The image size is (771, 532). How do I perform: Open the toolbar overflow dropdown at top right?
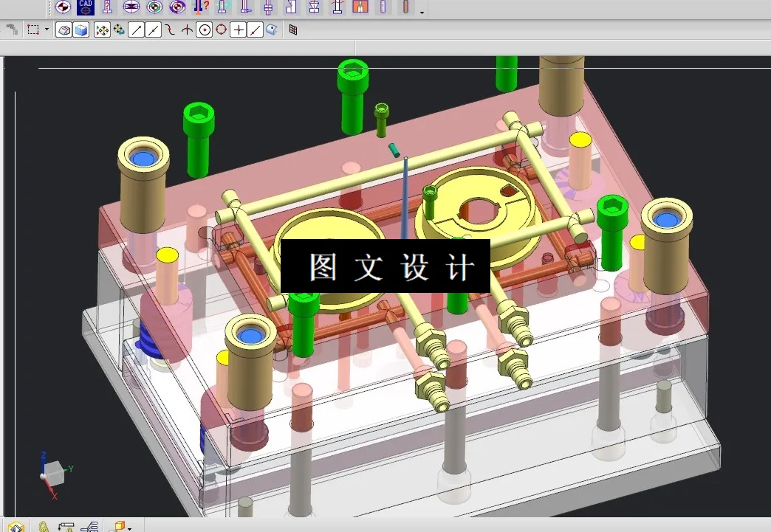click(421, 12)
